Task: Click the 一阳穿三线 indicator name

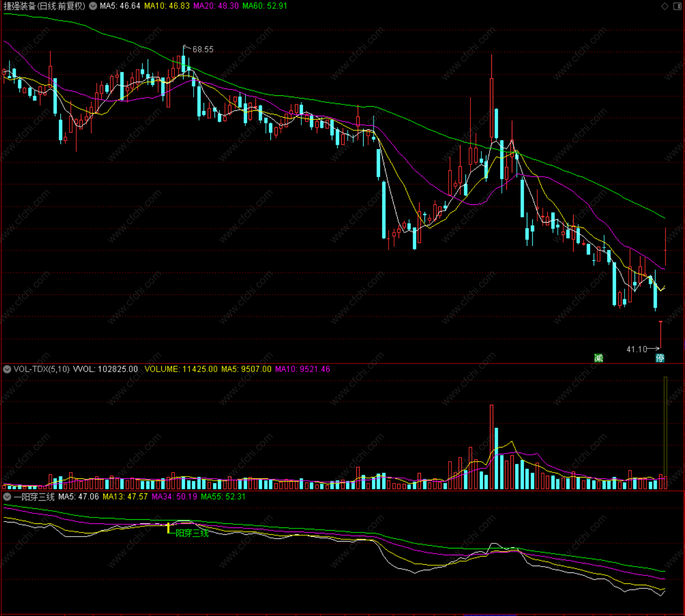Action: [34, 497]
